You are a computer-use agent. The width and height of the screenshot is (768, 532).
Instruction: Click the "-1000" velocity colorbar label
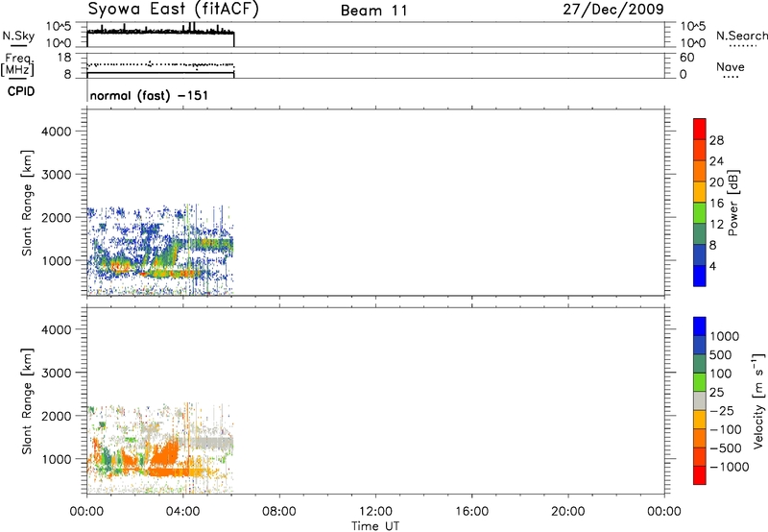(729, 467)
